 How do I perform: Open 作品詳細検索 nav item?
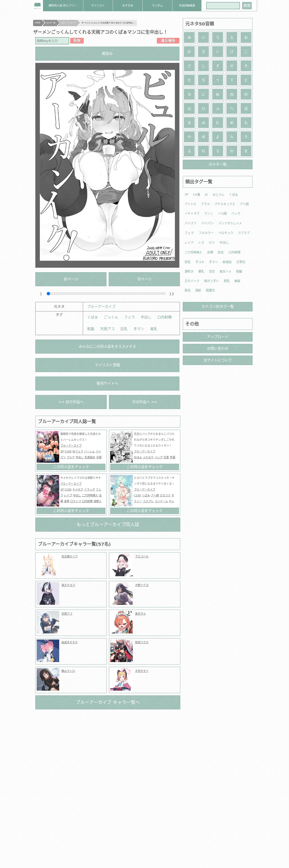click(x=187, y=6)
